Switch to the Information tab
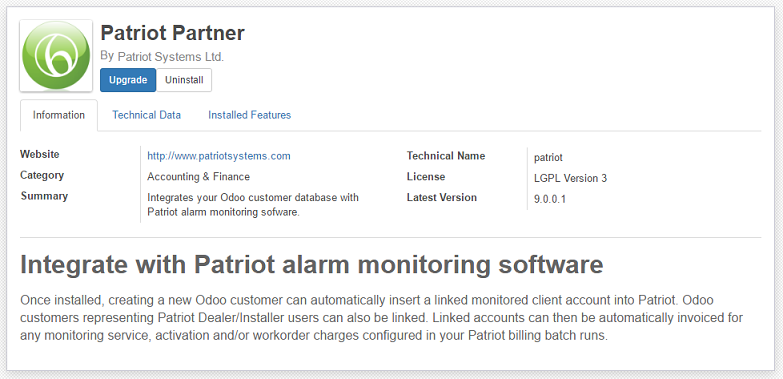This screenshot has height=379, width=783. click(59, 115)
